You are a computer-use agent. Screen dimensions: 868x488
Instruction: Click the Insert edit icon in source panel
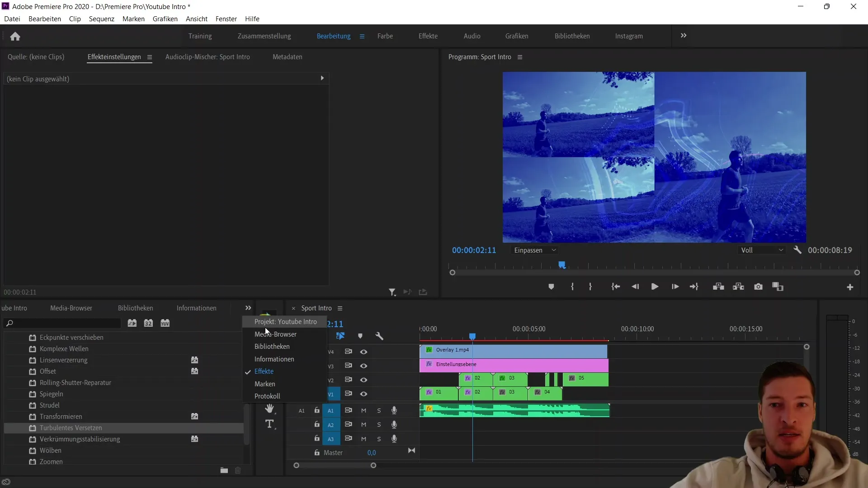tap(407, 292)
